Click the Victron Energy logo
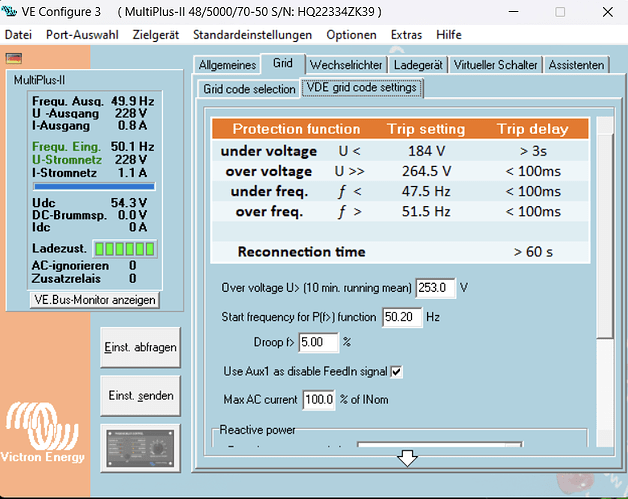 coord(42,433)
